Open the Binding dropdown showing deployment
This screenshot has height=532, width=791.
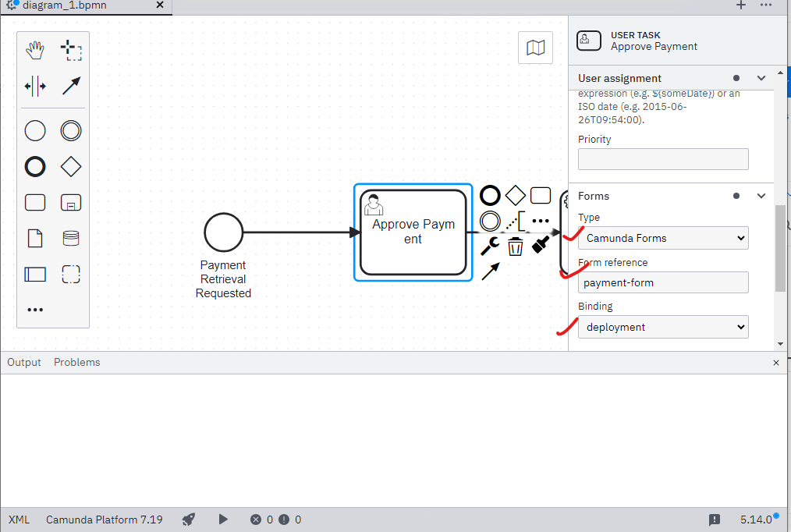tap(663, 327)
